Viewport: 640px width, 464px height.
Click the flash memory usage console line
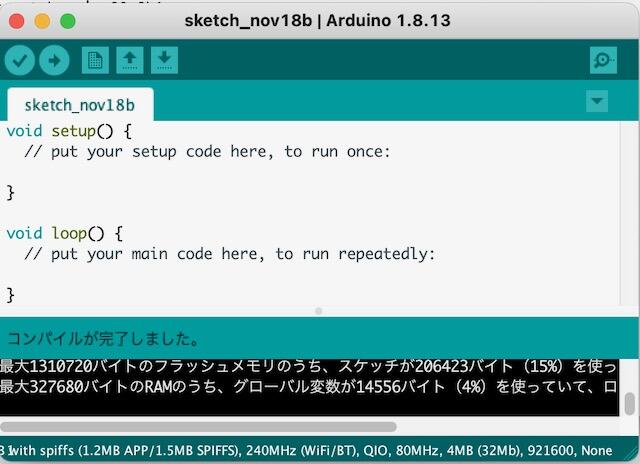[x=308, y=366]
